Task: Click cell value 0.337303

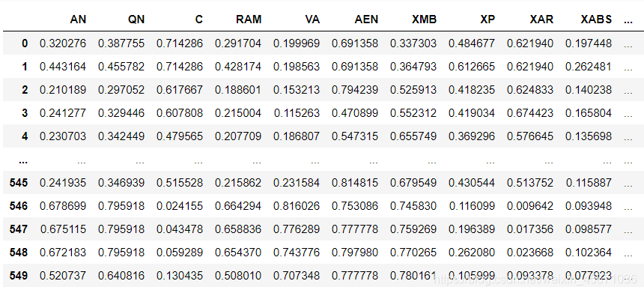Action: (x=413, y=43)
